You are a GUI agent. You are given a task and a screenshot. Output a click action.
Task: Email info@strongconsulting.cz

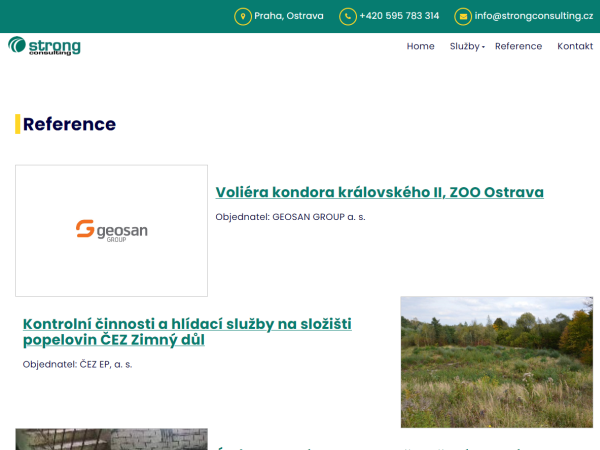pos(533,16)
